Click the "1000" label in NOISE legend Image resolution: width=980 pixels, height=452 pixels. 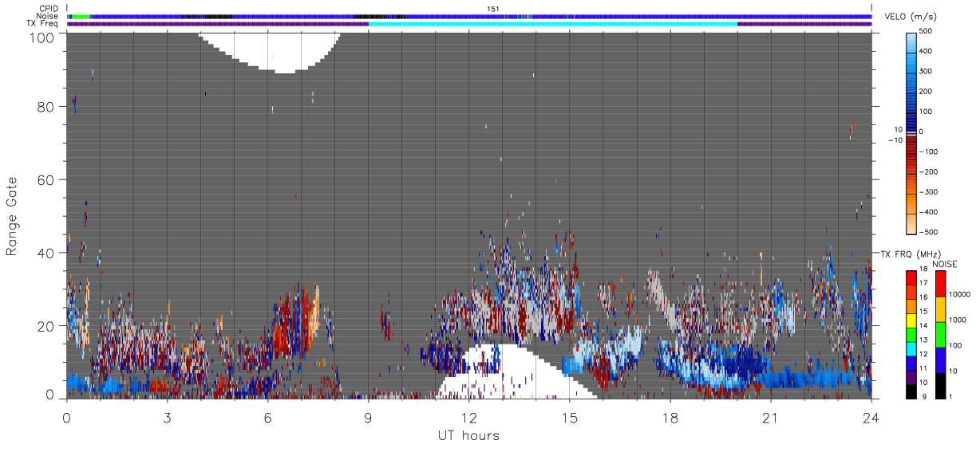[958, 320]
